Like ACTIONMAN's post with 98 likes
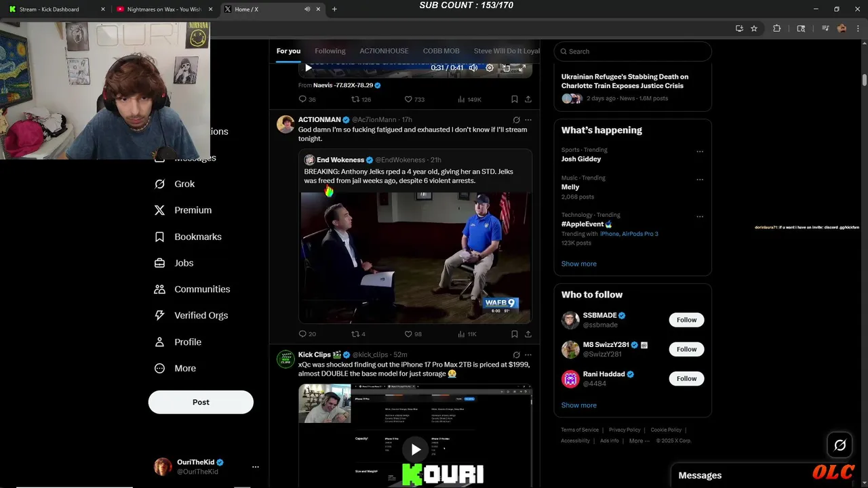Image resolution: width=868 pixels, height=488 pixels. coord(413,333)
